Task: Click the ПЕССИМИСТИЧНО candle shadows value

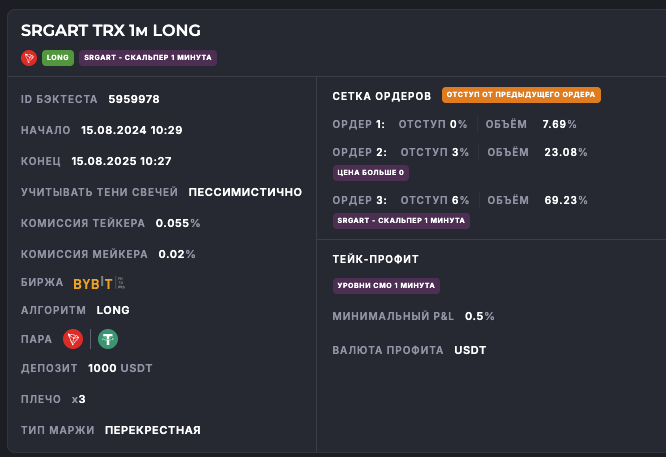Action: [245, 192]
